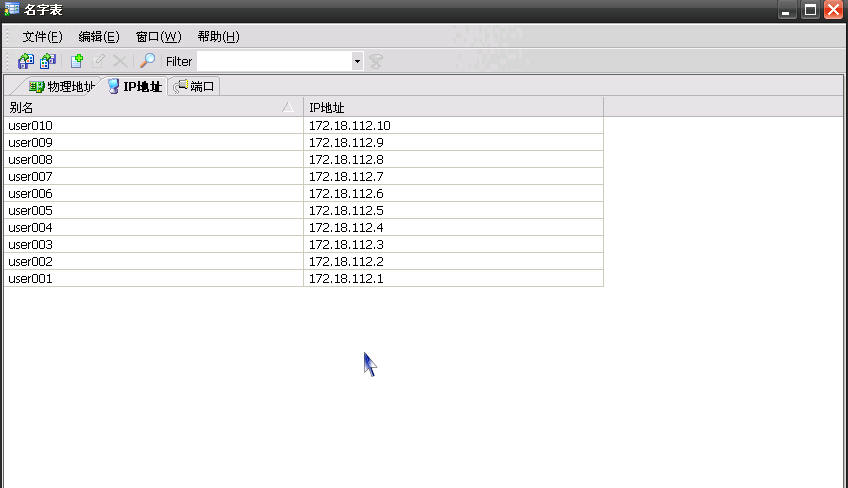Image resolution: width=848 pixels, height=488 pixels.
Task: Click the second export name table toolbar icon
Action: (x=48, y=61)
